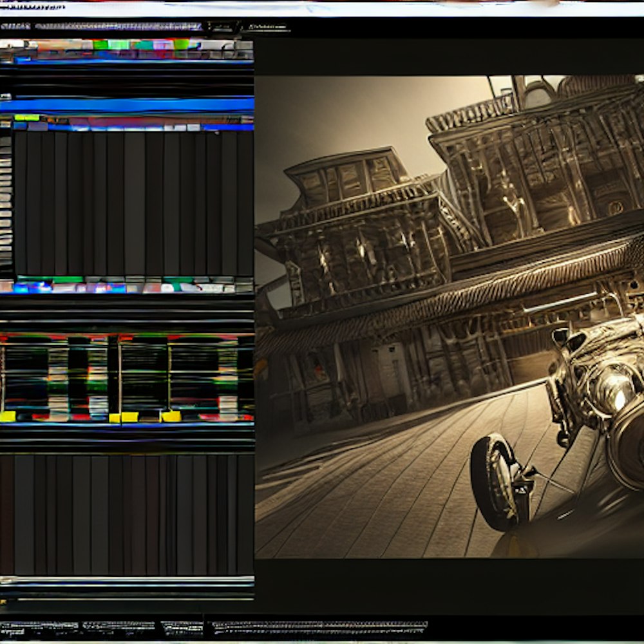The height and width of the screenshot is (644, 644).
Task: Click the pink block in the top toolbar row
Action: pos(162,45)
